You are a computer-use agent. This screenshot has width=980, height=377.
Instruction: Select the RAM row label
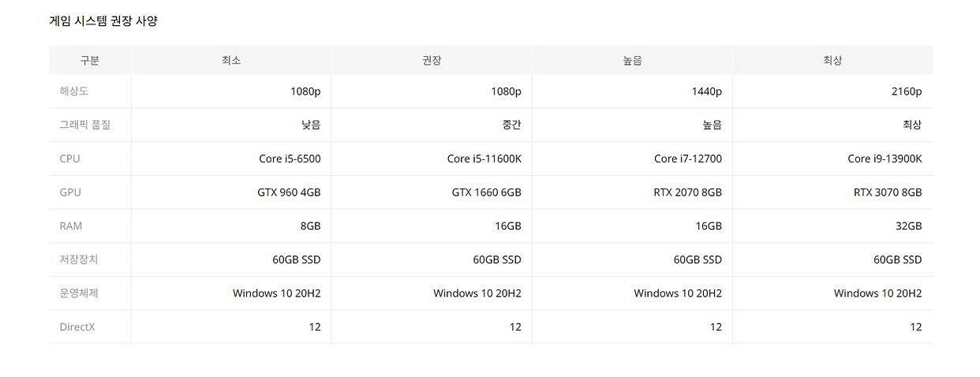[x=71, y=226]
